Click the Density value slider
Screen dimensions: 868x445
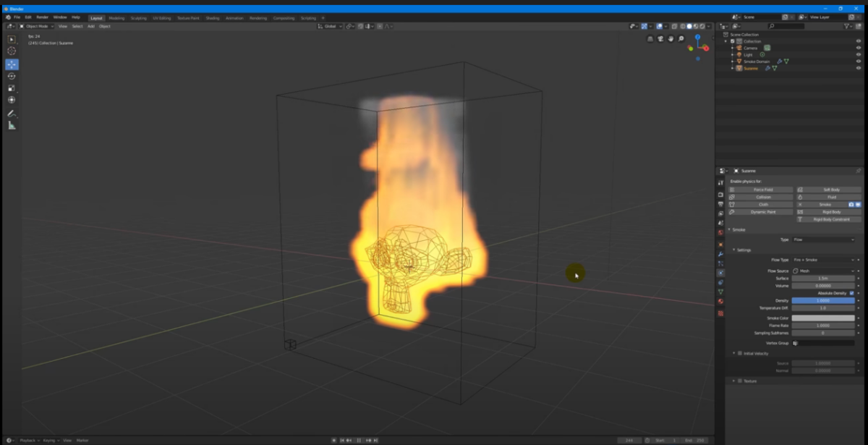(x=823, y=300)
